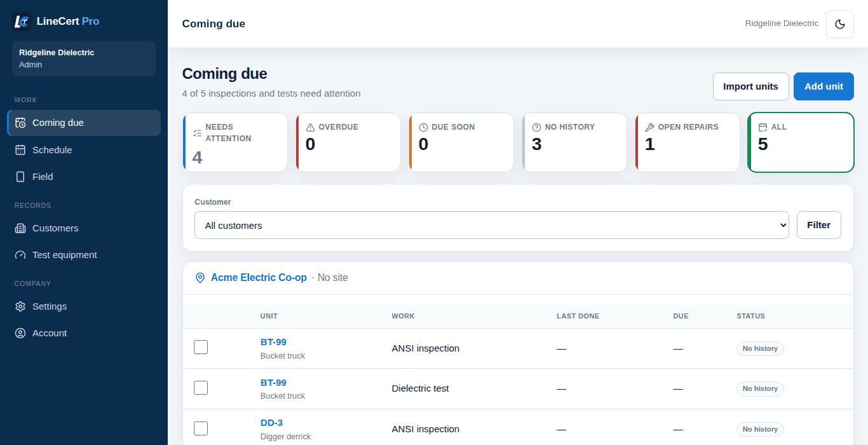Check the DD-3 ANSI inspection row checkbox
The image size is (868, 445).
tap(201, 428)
